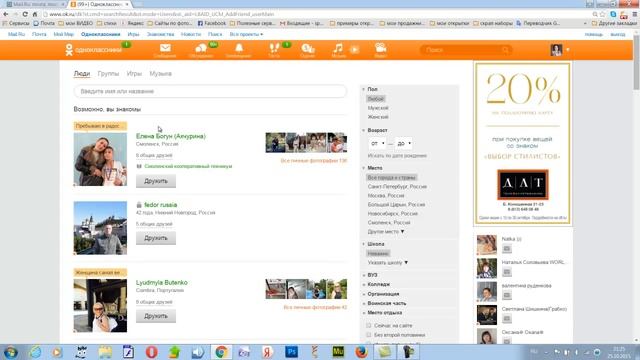Click the message icon under Наталья Соловьева
The width and height of the screenshot is (640, 360).
pyautogui.click(x=507, y=272)
